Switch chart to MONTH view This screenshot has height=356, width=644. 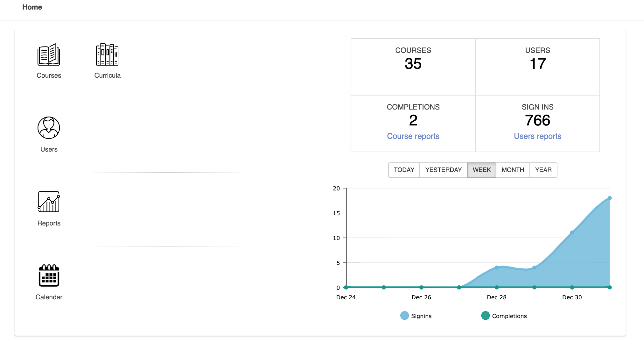513,170
